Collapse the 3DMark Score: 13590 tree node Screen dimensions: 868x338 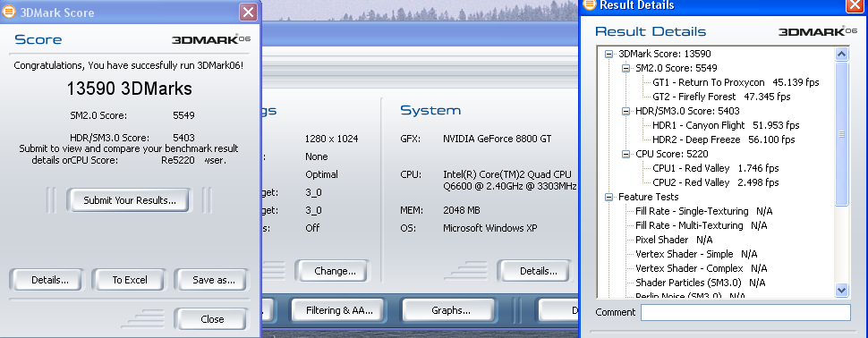[x=609, y=55]
